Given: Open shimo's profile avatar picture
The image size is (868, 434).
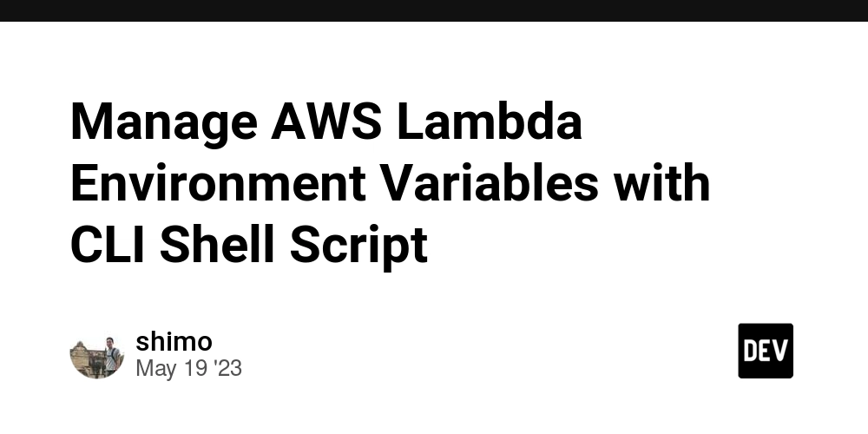Looking at the screenshot, I should (x=97, y=355).
